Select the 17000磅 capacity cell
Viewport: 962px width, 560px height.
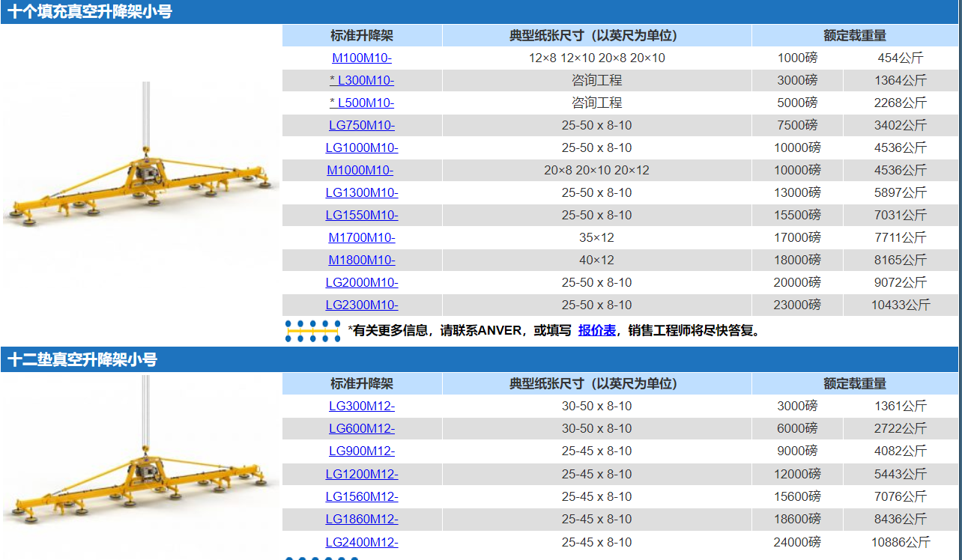[x=797, y=237]
